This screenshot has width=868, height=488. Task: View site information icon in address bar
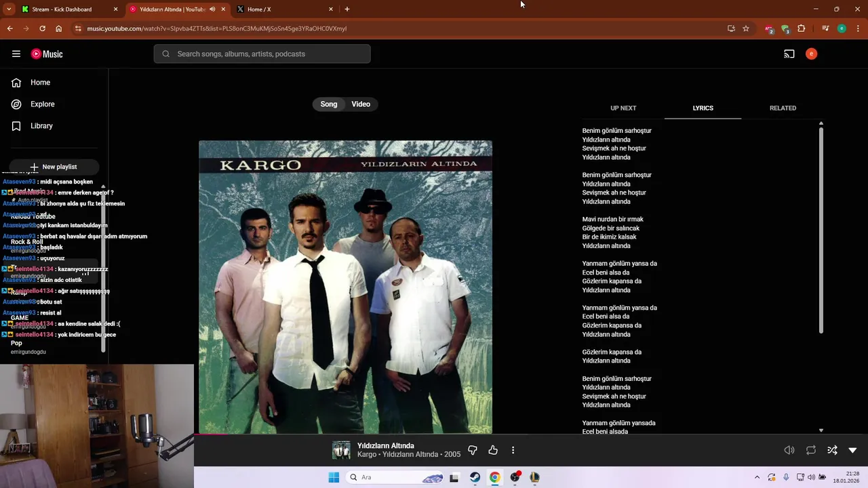pos(78,28)
